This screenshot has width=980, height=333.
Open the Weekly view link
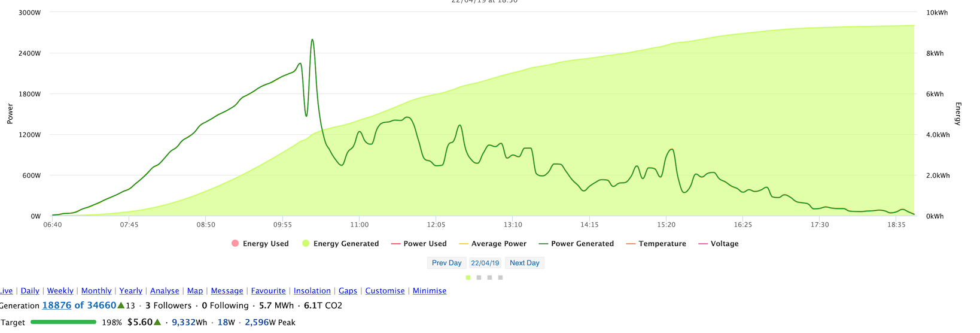(x=60, y=291)
